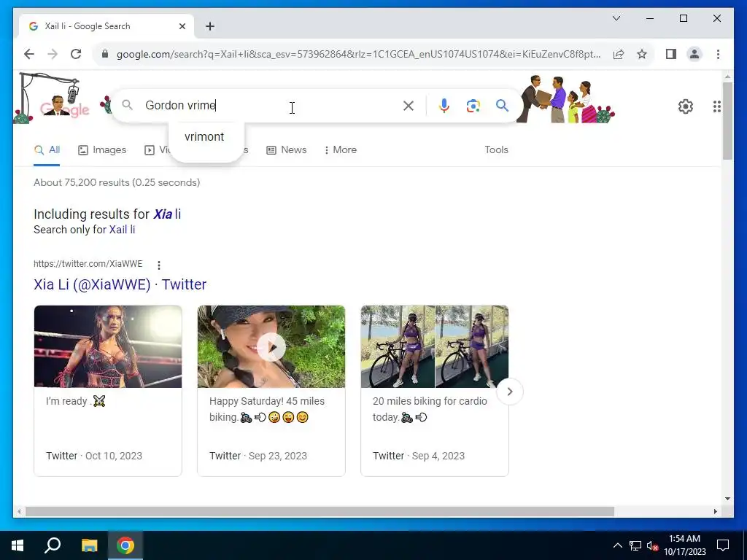Open the Windows Start menu
This screenshot has height=560, width=747.
click(x=18, y=545)
